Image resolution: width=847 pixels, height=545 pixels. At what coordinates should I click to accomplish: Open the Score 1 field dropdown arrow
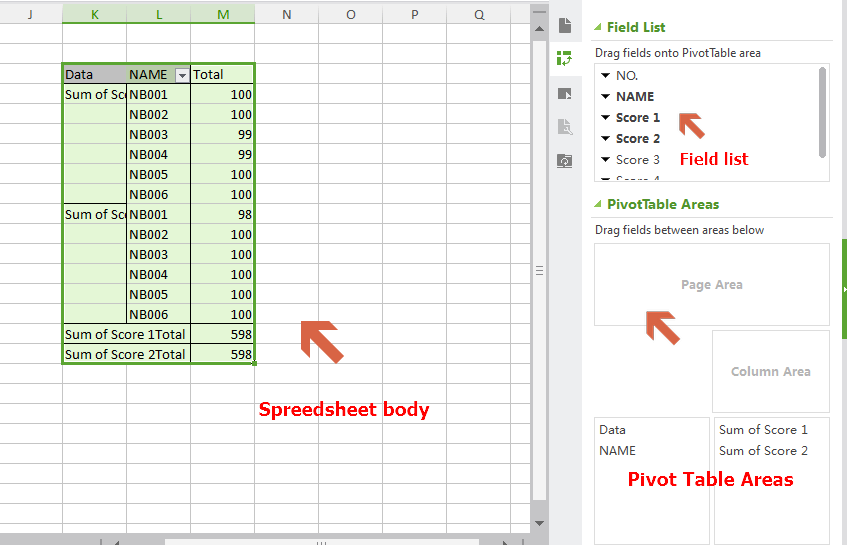click(606, 118)
